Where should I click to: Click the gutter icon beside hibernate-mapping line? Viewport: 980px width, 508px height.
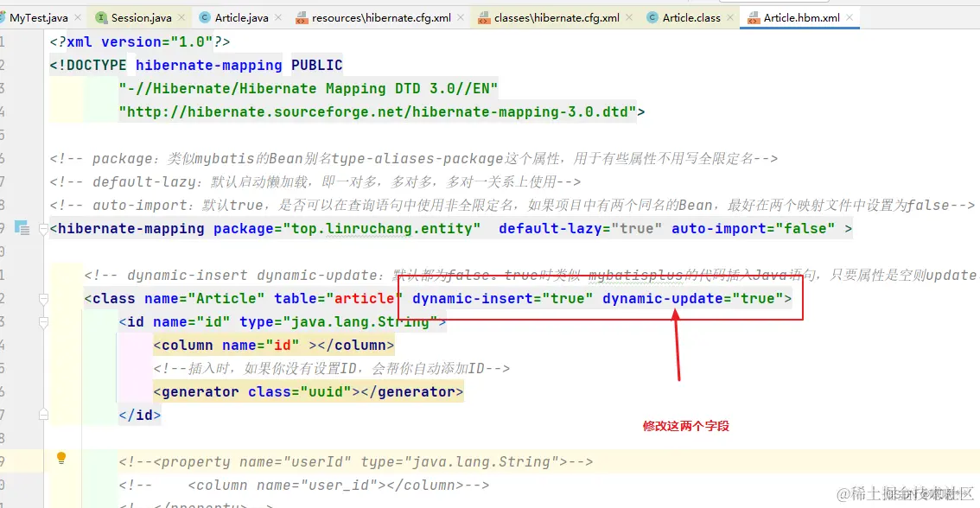22,228
